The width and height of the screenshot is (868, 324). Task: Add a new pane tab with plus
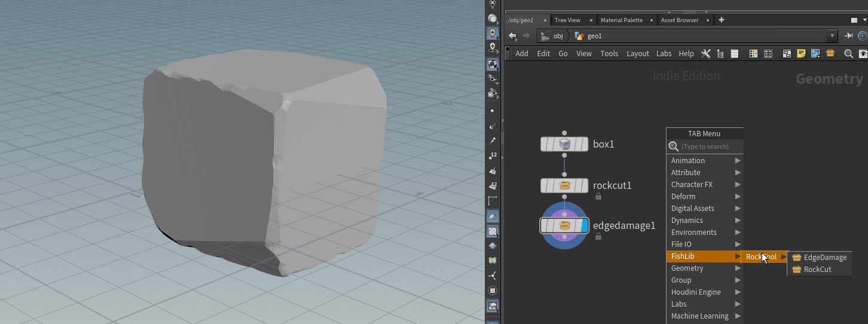pyautogui.click(x=722, y=20)
